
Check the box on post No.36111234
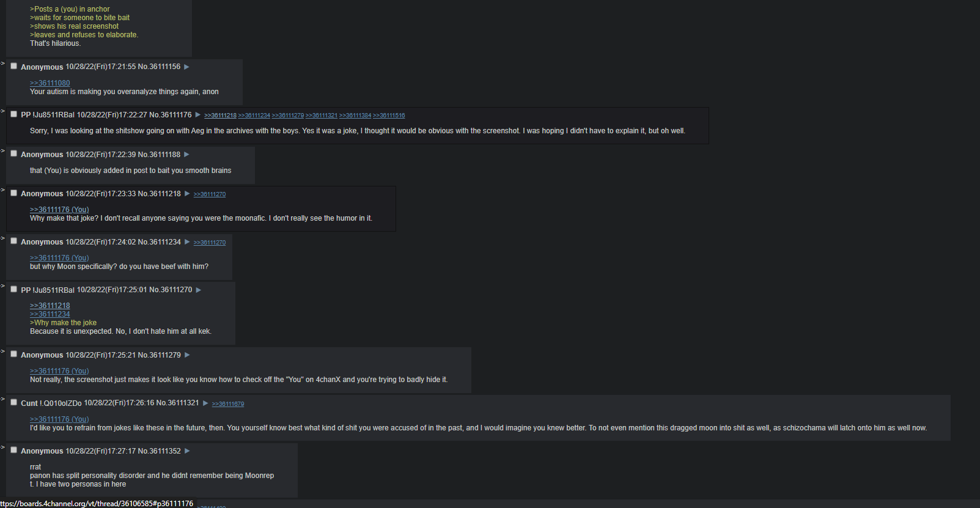pos(13,241)
